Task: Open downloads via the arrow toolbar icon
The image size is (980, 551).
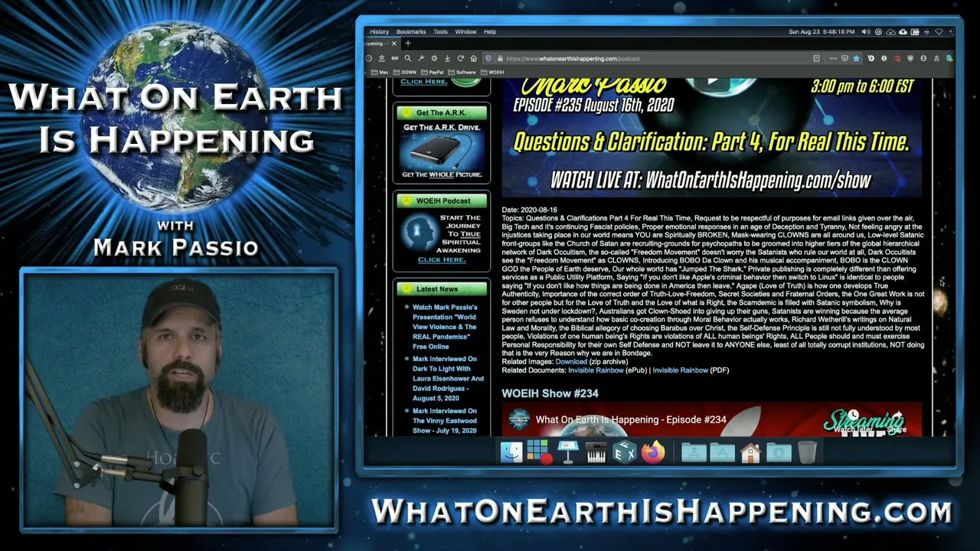Action: click(x=447, y=58)
